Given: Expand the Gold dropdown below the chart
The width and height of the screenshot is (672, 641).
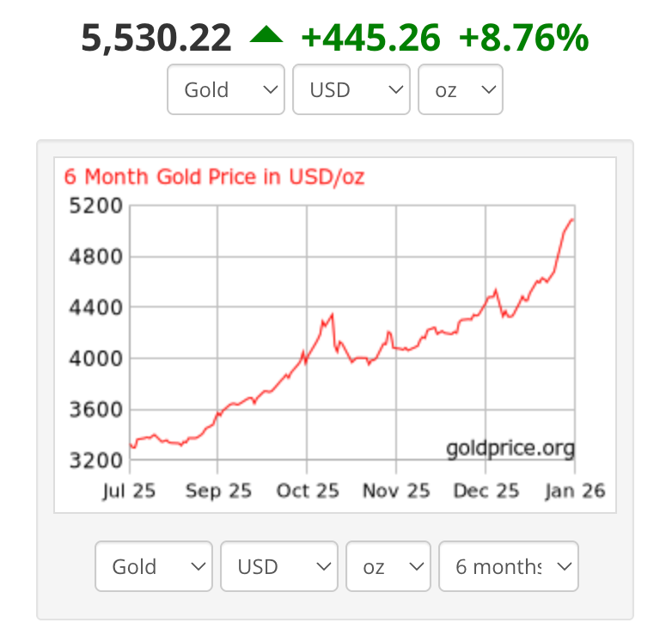Looking at the screenshot, I should click(x=153, y=566).
